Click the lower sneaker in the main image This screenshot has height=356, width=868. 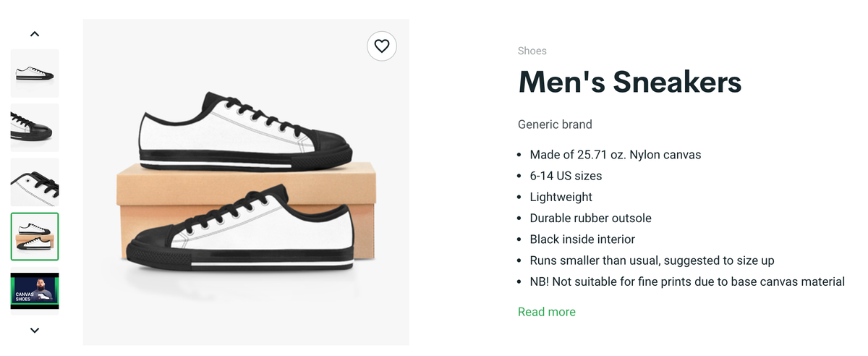coord(239,232)
